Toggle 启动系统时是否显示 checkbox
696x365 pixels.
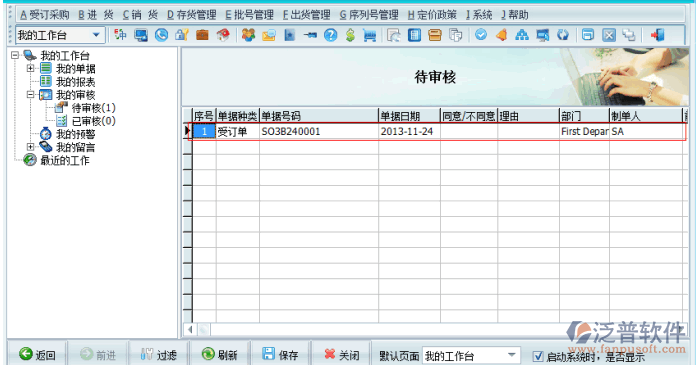[538, 356]
